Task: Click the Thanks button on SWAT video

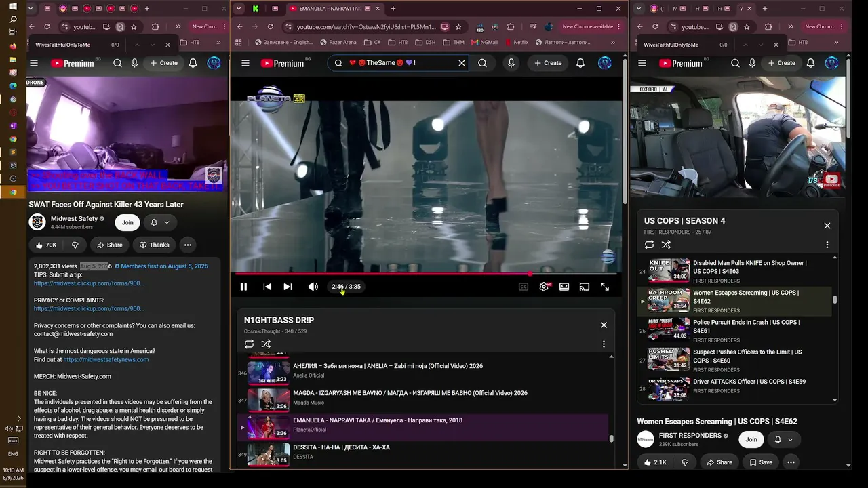Action: (x=154, y=245)
